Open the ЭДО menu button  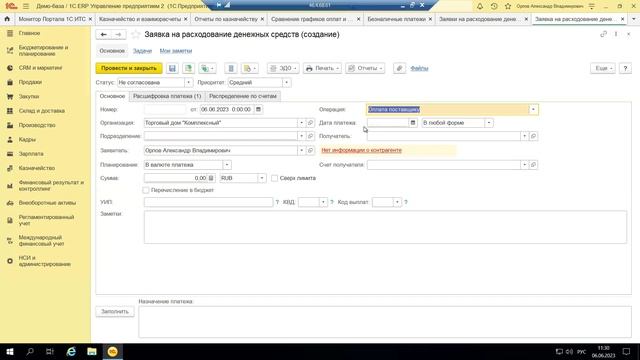[283, 68]
